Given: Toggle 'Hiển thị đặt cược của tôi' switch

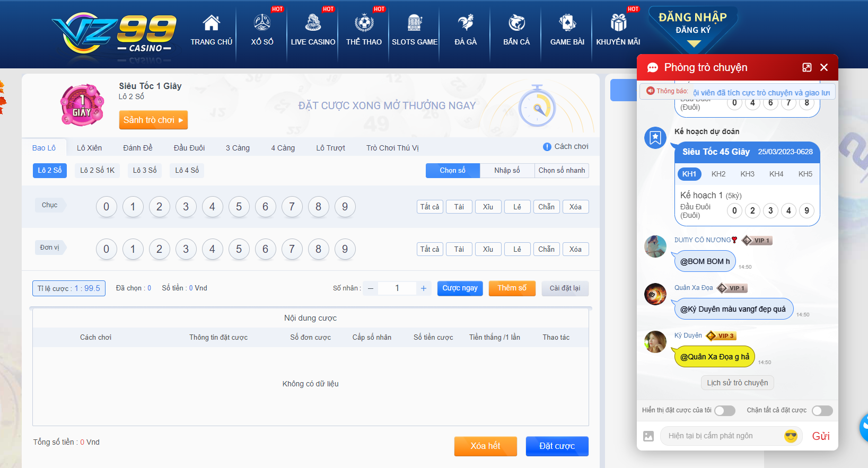Looking at the screenshot, I should (724, 411).
